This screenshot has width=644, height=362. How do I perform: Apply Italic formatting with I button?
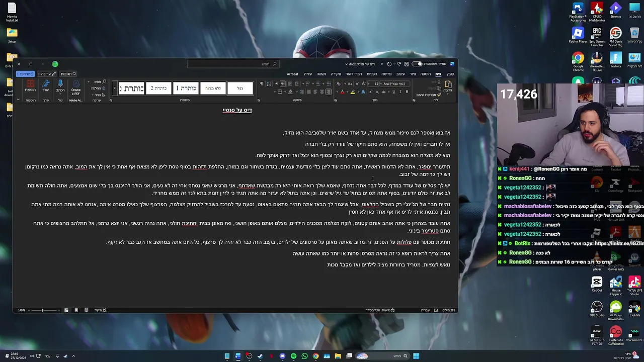[400, 92]
